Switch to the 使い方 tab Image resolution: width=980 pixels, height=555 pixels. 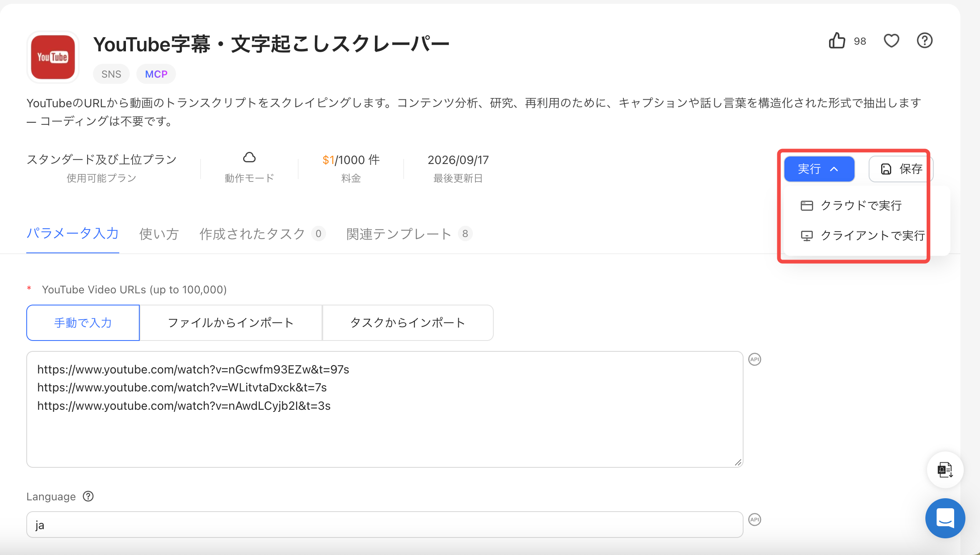click(x=159, y=234)
